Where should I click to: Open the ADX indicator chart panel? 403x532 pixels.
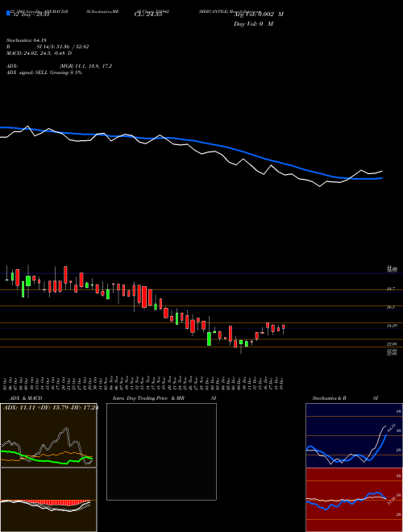tap(48, 435)
